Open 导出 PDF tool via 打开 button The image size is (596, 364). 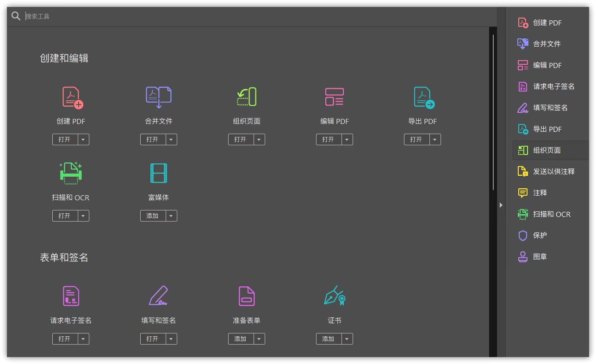(416, 139)
